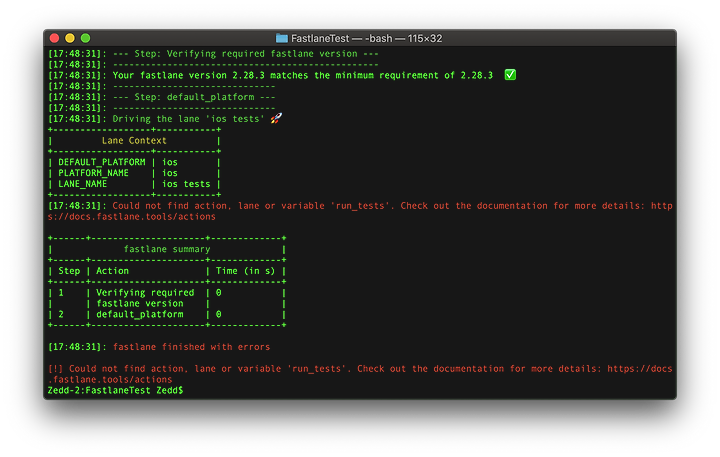Close the FastlaneTest terminal window

tap(54, 38)
